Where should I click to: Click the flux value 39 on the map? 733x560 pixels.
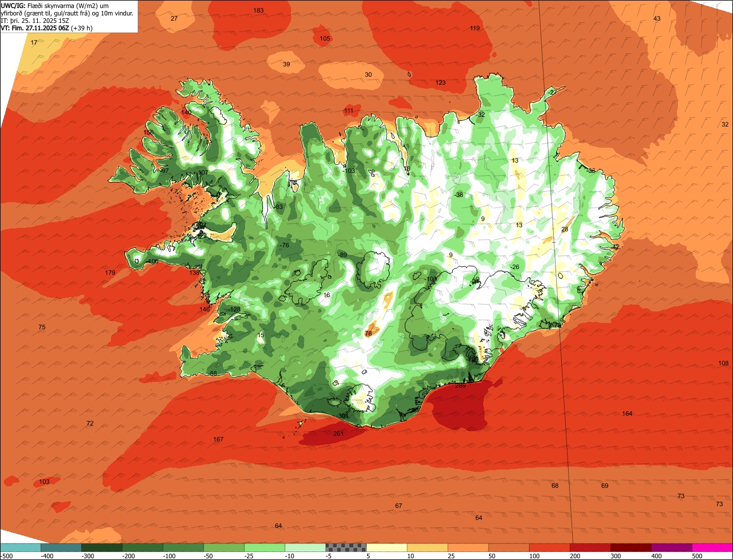[286, 64]
